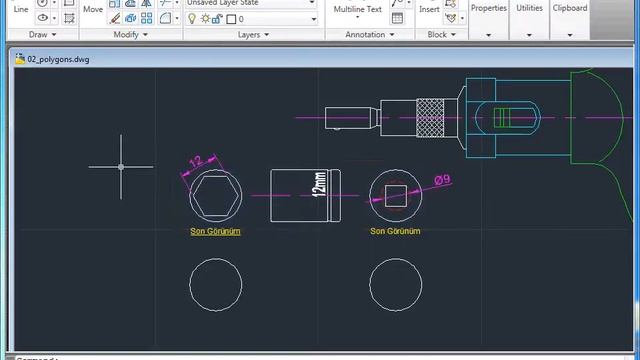Select the green lines inside ratchet slot
The height and width of the screenshot is (360, 640).
coord(502,118)
